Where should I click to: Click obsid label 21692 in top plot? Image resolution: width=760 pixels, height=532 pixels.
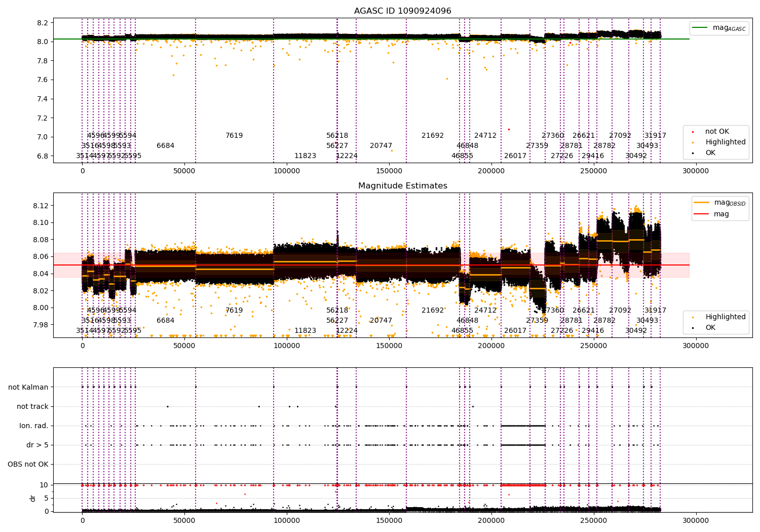433,136
